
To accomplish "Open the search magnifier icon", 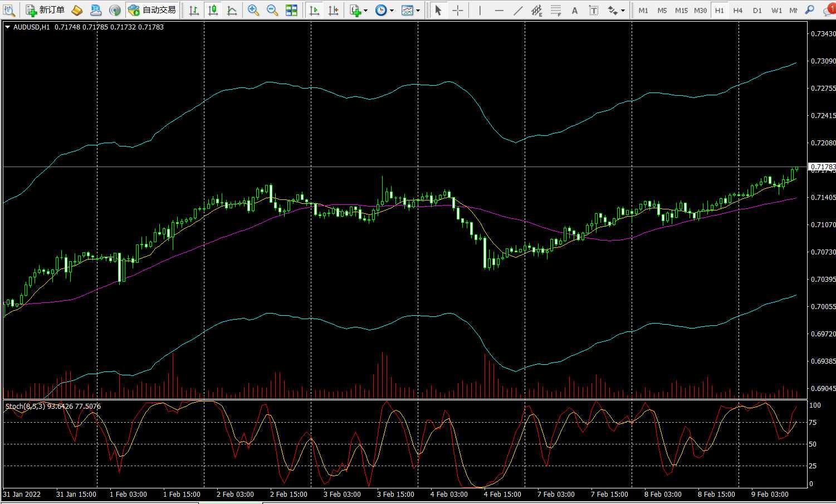I will click(810, 10).
